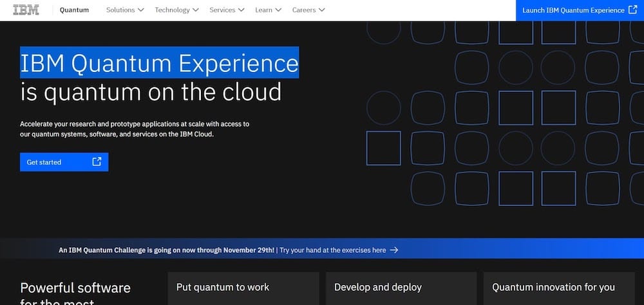The image size is (644, 305).
Task: Open the 'Develop and deploy' card
Action: coord(401,288)
